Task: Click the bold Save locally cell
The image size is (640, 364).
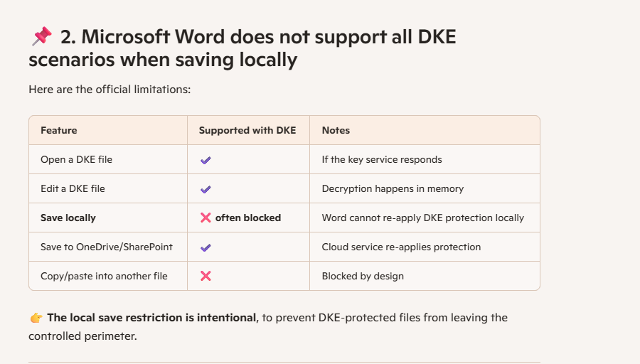Action: [68, 218]
